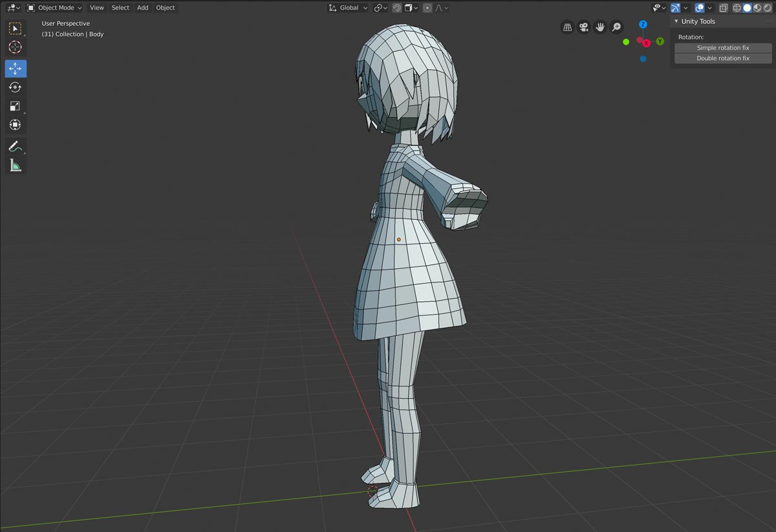Pick the Transform tool
This screenshot has height=532, width=776.
[x=16, y=125]
